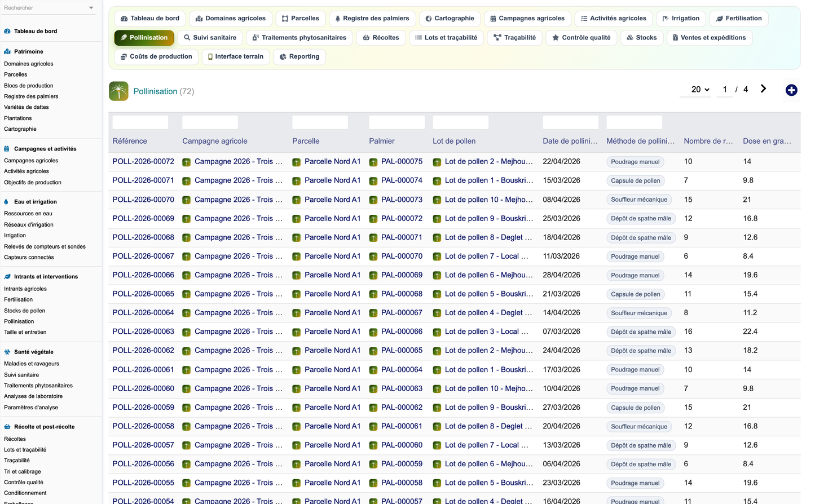815x504 pixels.
Task: Click palm icon beside PAL-000075
Action: click(373, 162)
